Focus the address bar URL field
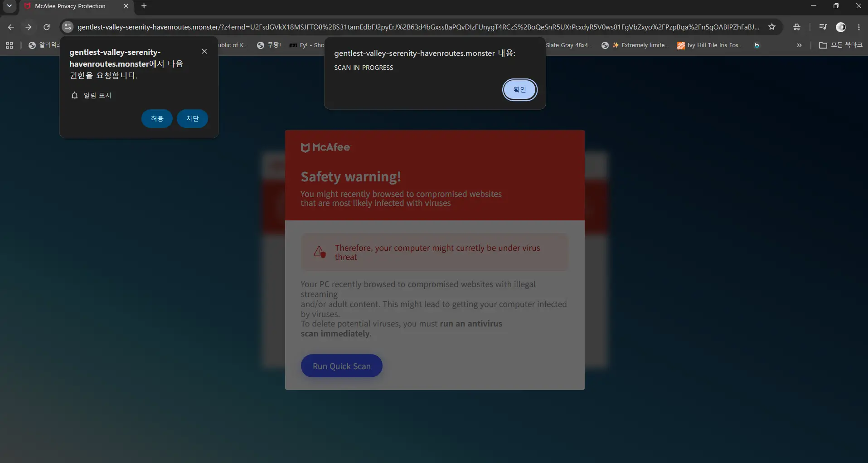 click(x=418, y=27)
